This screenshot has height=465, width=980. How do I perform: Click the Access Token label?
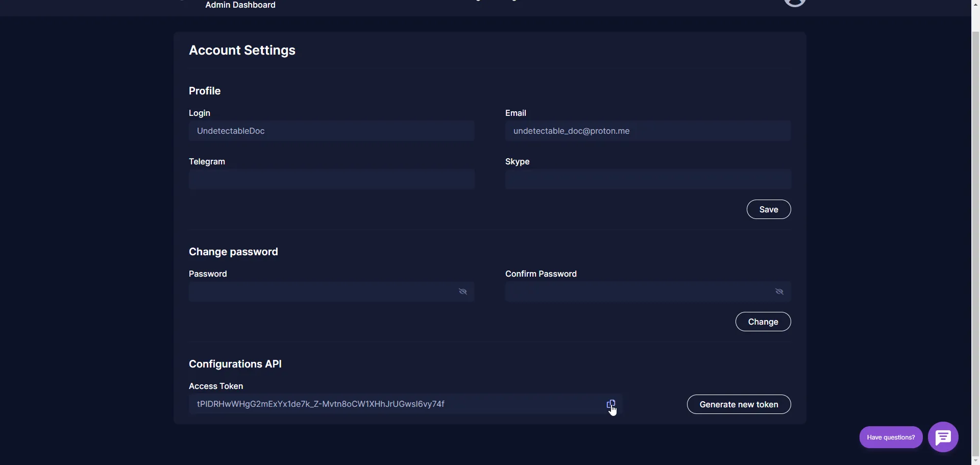click(216, 386)
